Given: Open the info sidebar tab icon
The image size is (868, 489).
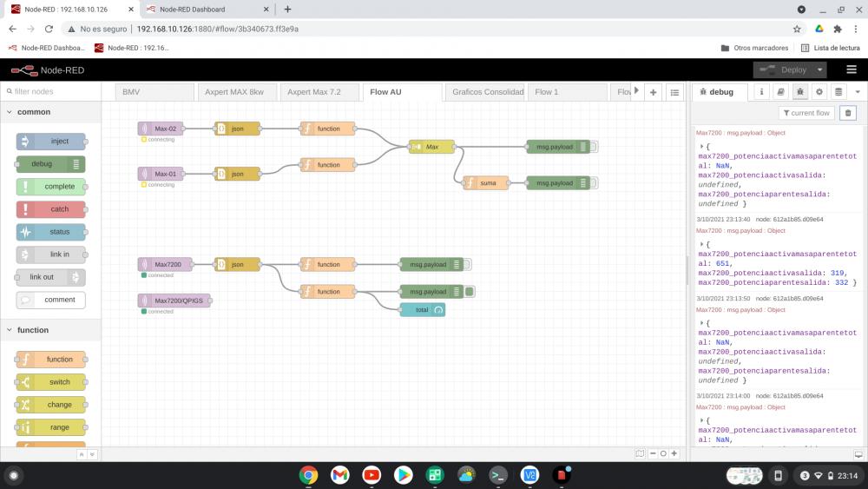Looking at the screenshot, I should tap(762, 92).
